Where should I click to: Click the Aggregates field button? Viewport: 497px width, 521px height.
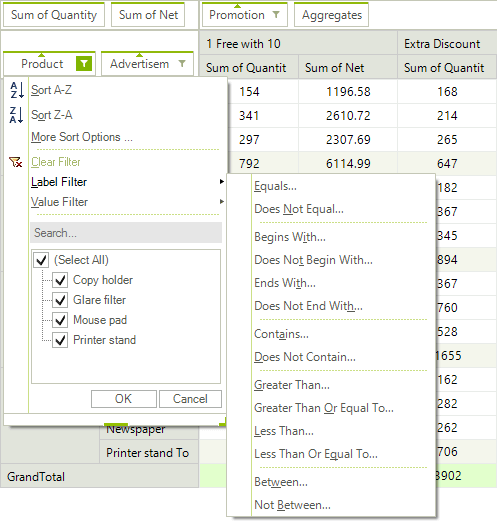(331, 15)
